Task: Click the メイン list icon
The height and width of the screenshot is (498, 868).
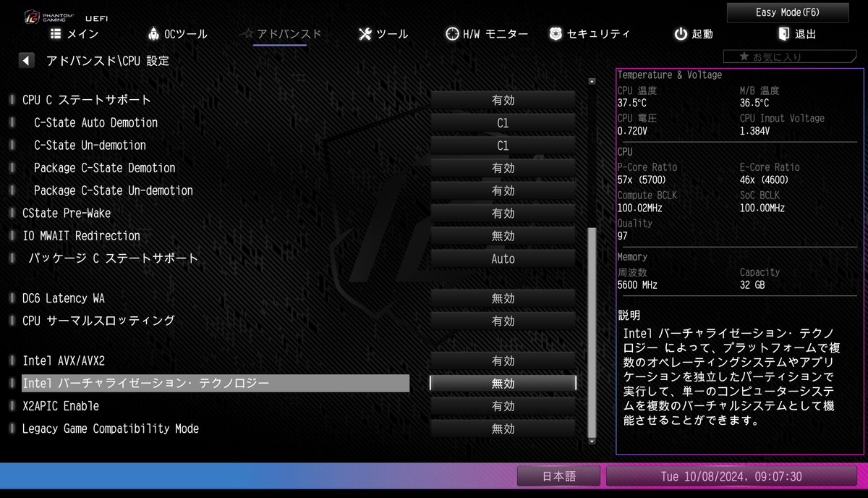Action: pyautogui.click(x=55, y=34)
